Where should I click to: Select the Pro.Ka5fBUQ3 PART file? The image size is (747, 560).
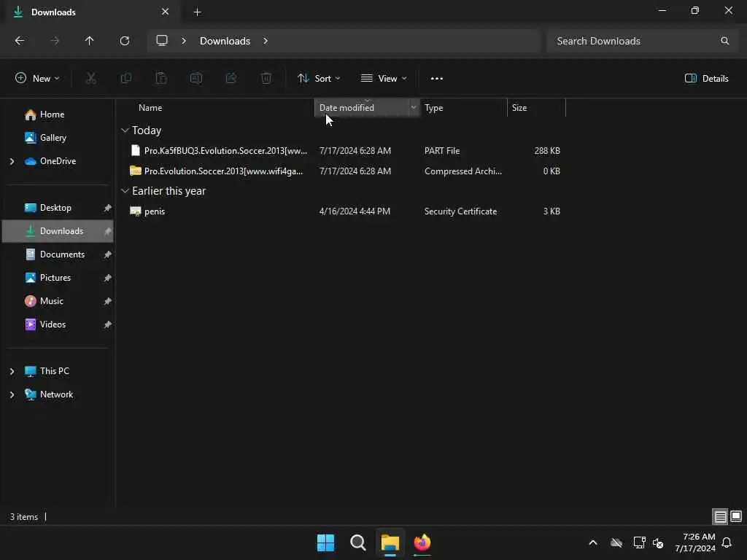click(x=344, y=151)
